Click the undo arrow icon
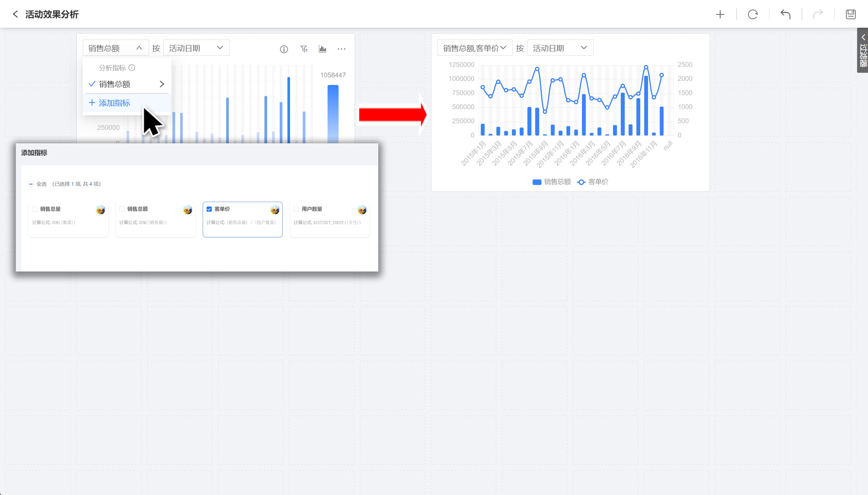 (785, 14)
